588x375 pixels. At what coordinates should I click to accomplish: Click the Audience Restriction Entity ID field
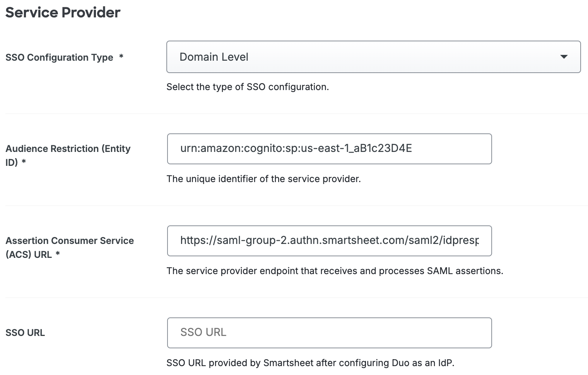[329, 149]
